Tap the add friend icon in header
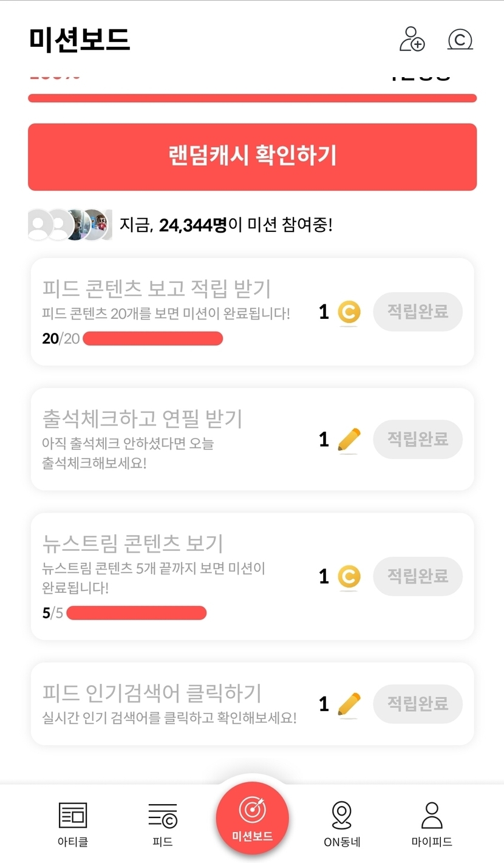This screenshot has width=504, height=863. pos(412,39)
